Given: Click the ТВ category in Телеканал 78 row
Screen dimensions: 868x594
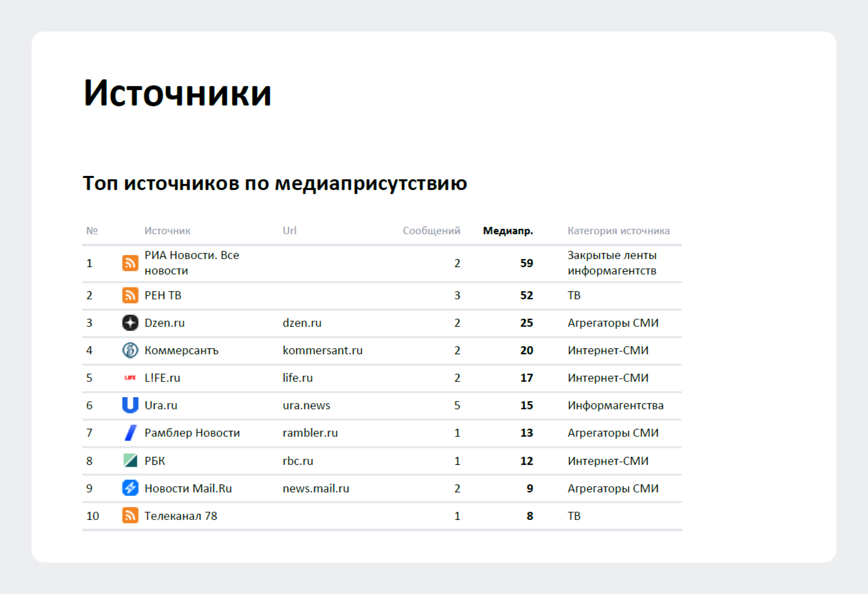Looking at the screenshot, I should 574,516.
